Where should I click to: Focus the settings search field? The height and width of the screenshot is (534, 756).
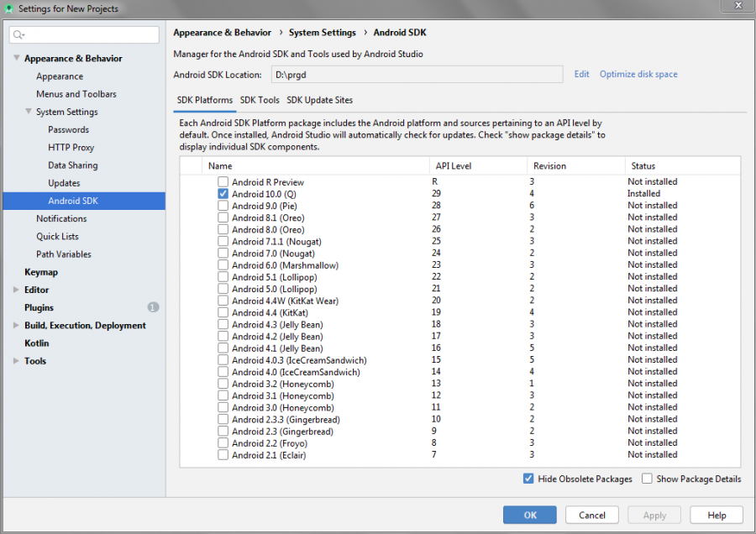(84, 34)
